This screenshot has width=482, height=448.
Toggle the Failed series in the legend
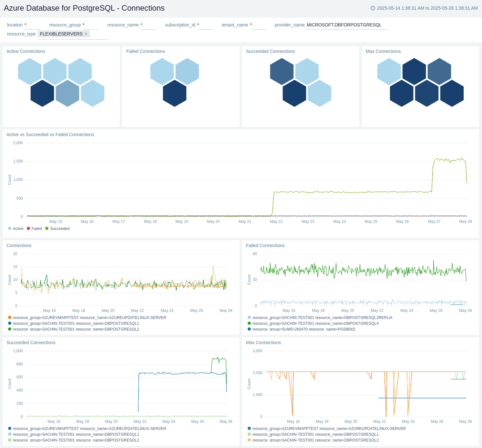[35, 229]
